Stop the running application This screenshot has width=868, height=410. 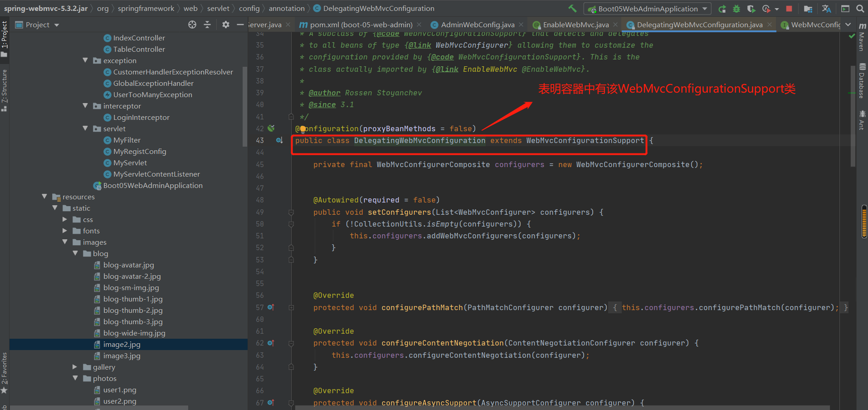coord(789,9)
